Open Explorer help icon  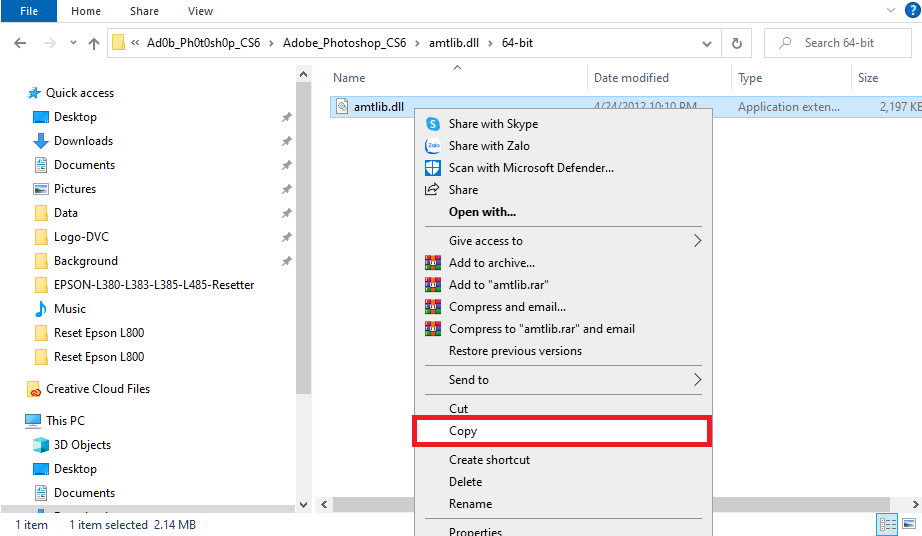click(912, 10)
